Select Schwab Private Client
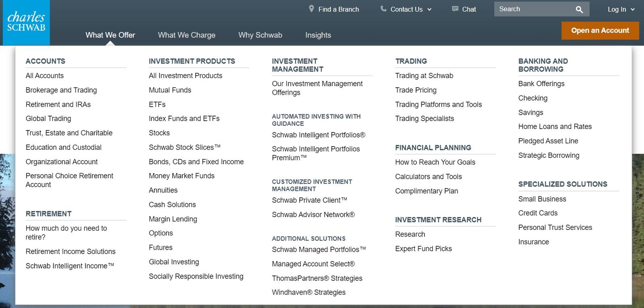 [x=310, y=200]
